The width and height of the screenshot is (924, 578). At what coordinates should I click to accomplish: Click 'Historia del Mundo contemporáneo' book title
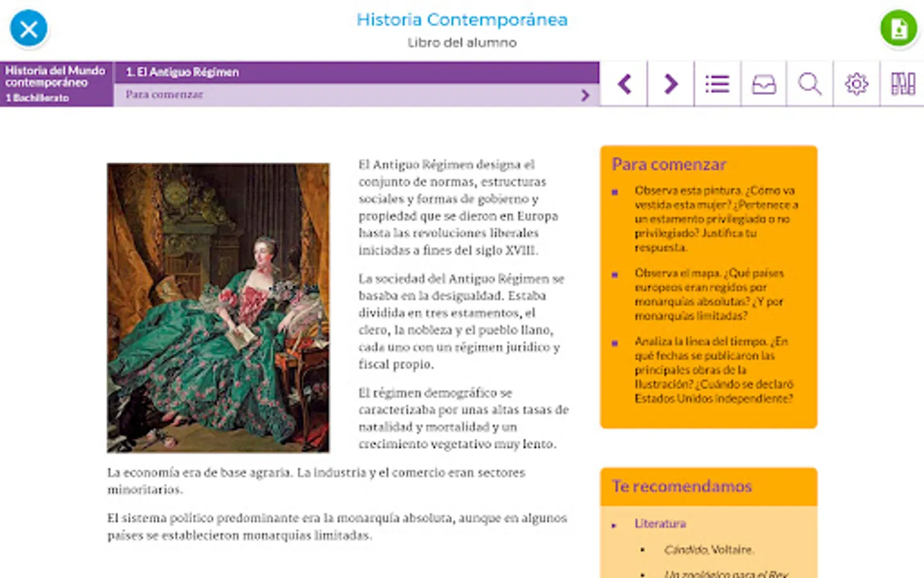point(55,76)
